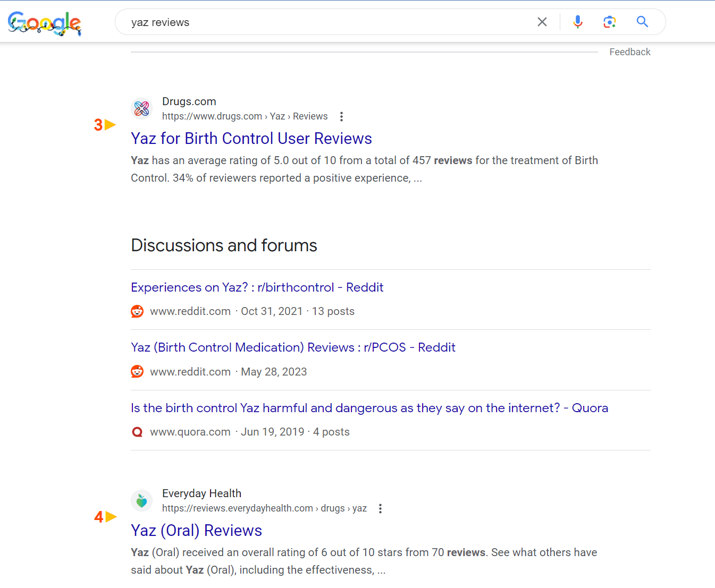Image resolution: width=715 pixels, height=588 pixels.
Task: Open Google Lens image search icon
Action: point(610,22)
